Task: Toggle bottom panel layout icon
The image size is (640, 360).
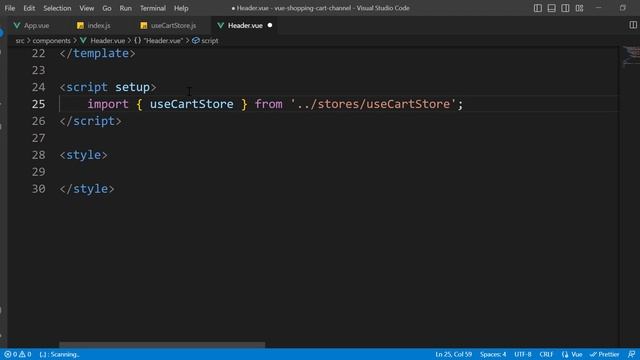Action: (551, 8)
